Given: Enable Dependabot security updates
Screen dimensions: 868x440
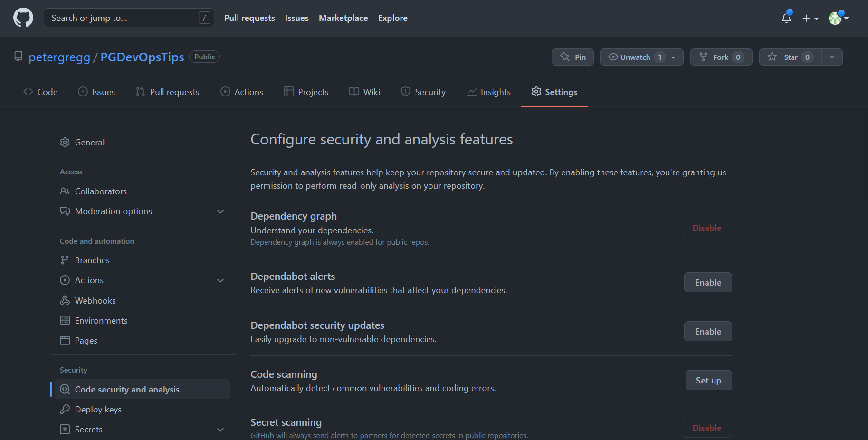Looking at the screenshot, I should point(708,331).
